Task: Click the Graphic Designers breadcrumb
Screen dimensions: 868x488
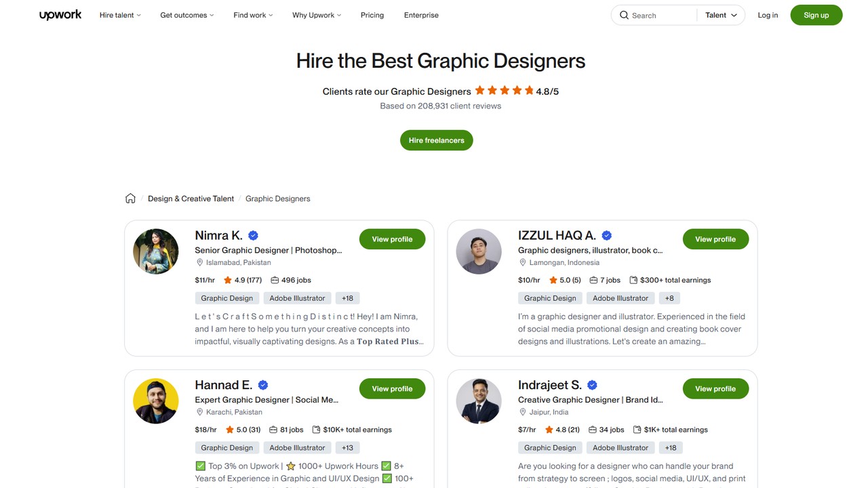Action: [278, 199]
